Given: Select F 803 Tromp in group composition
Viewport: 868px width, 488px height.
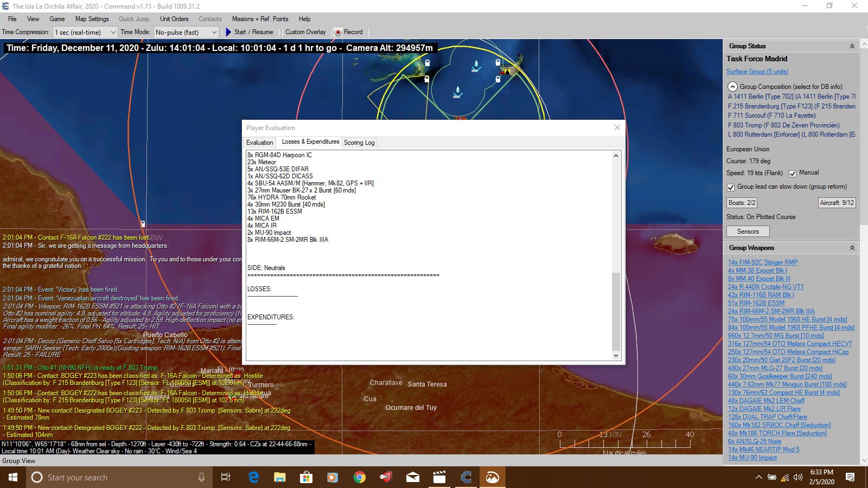Looking at the screenshot, I should coord(783,125).
